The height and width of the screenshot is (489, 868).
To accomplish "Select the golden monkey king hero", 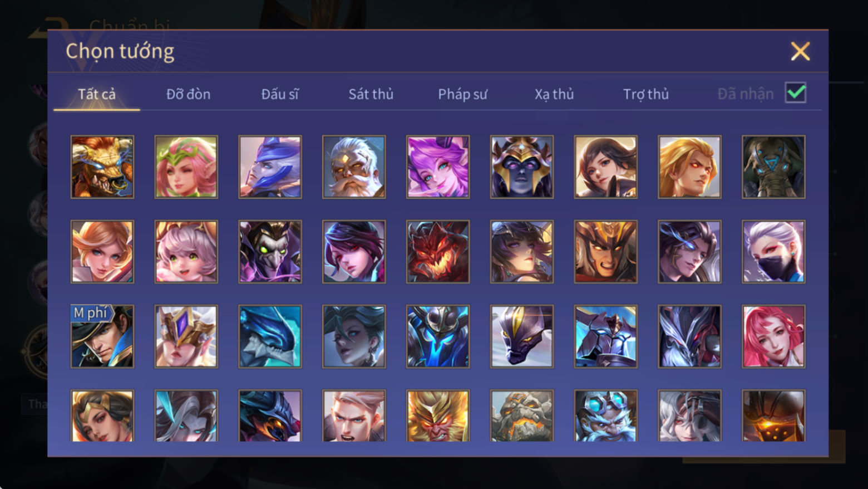I will tap(438, 416).
